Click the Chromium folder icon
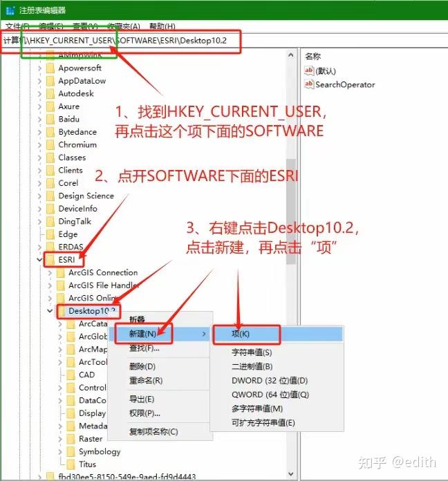The image size is (448, 481). click(50, 145)
